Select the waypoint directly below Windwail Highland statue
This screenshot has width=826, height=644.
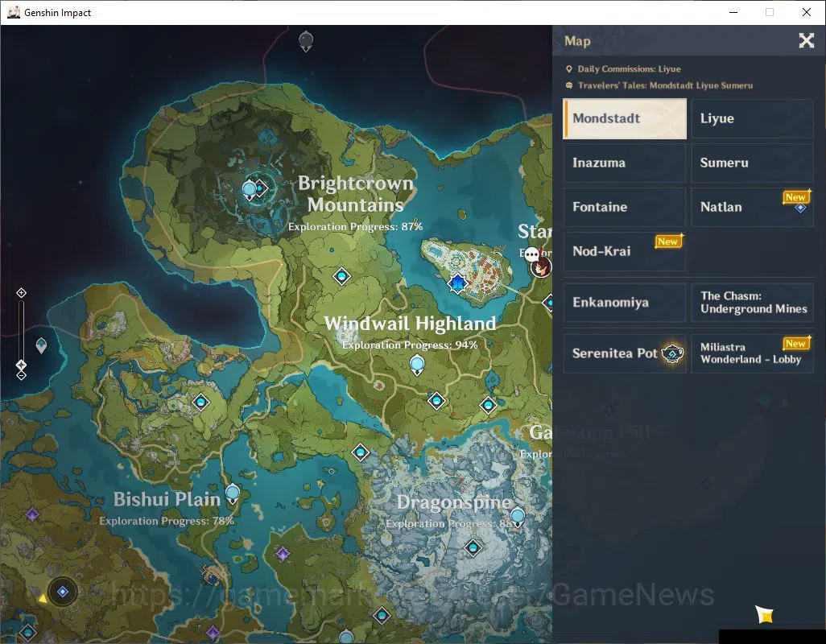coord(436,401)
